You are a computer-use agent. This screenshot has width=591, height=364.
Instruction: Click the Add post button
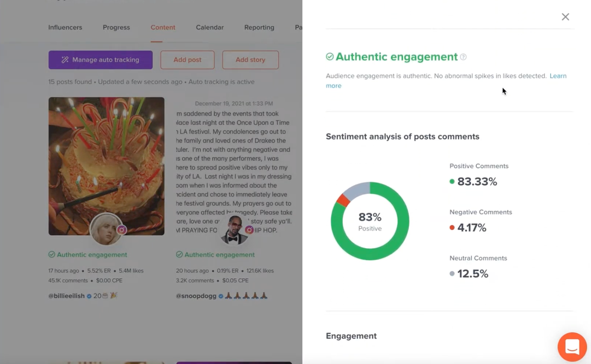187,60
